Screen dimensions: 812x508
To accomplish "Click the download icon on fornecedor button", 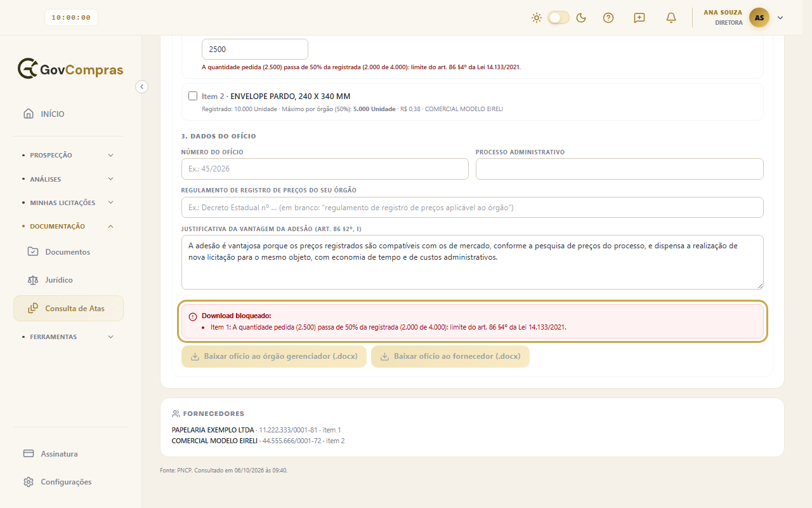I will click(385, 357).
